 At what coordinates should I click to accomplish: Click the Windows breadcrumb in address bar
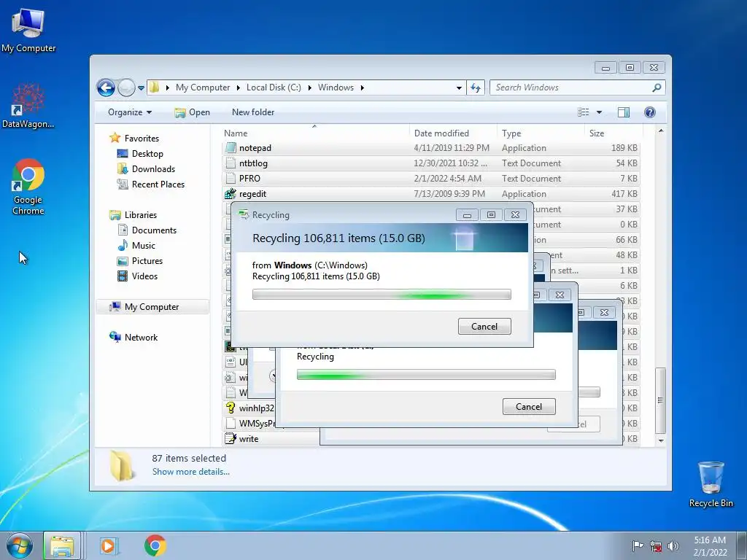(336, 87)
